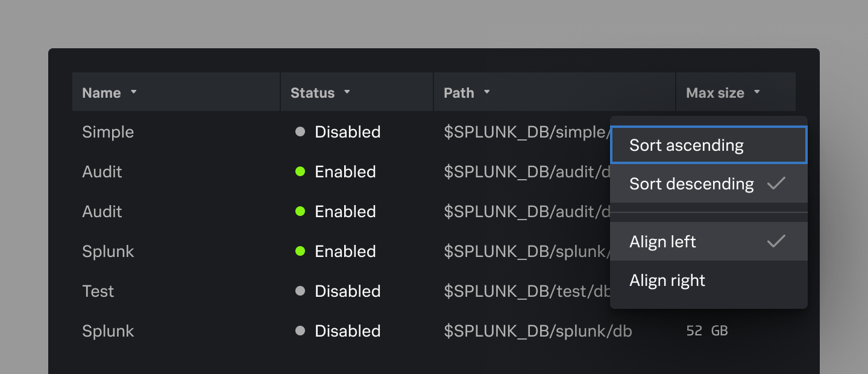Click the checkmark next to Align left
This screenshot has height=374, width=868.
776,241
